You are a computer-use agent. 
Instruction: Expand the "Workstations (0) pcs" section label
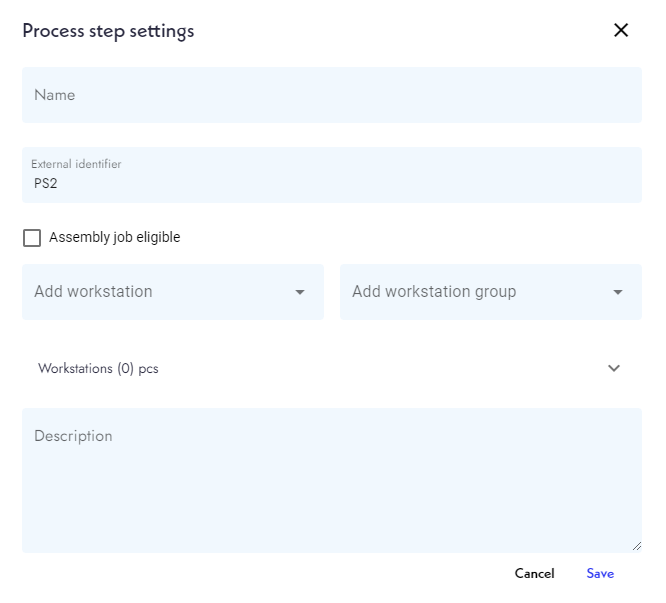point(98,368)
